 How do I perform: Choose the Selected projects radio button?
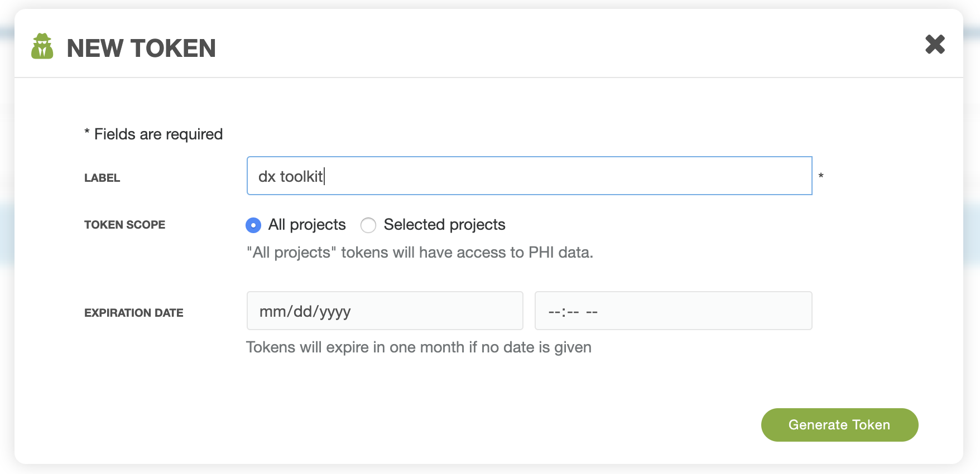(368, 225)
